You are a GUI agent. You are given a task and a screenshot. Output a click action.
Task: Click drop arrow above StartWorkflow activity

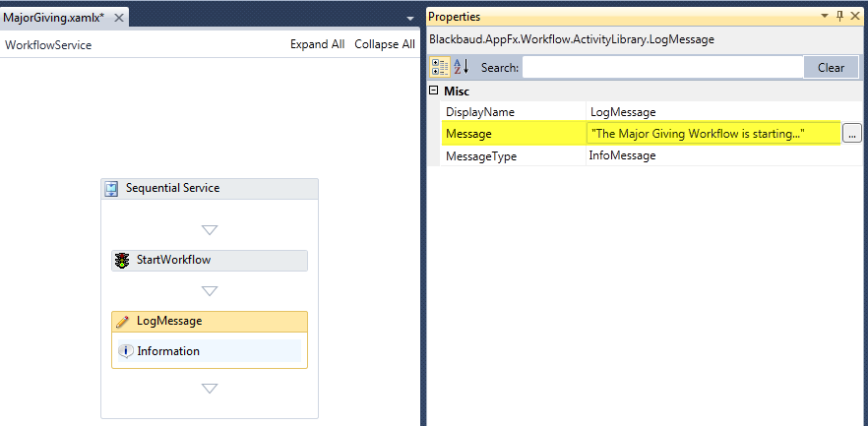coord(209,230)
